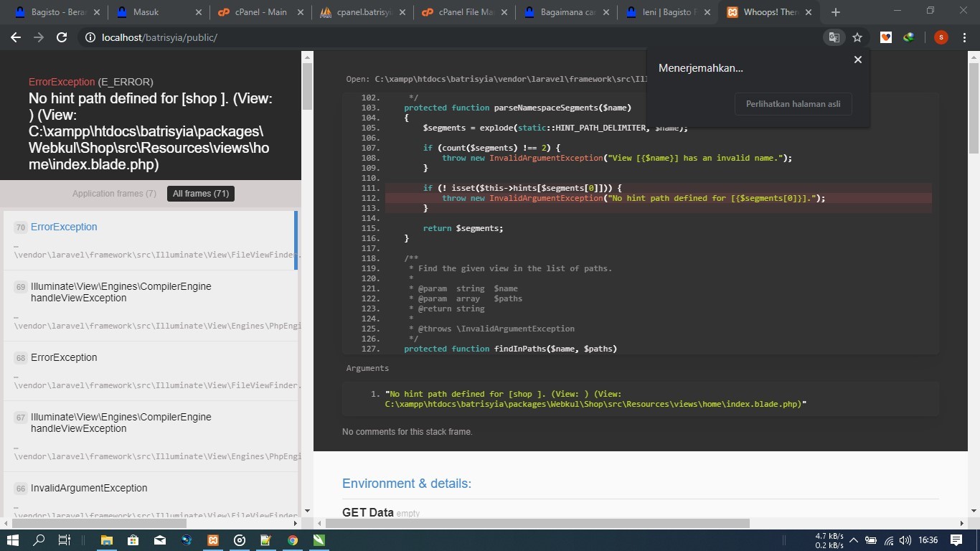The image size is (980, 551).
Task: Click the Arguments label
Action: click(367, 368)
